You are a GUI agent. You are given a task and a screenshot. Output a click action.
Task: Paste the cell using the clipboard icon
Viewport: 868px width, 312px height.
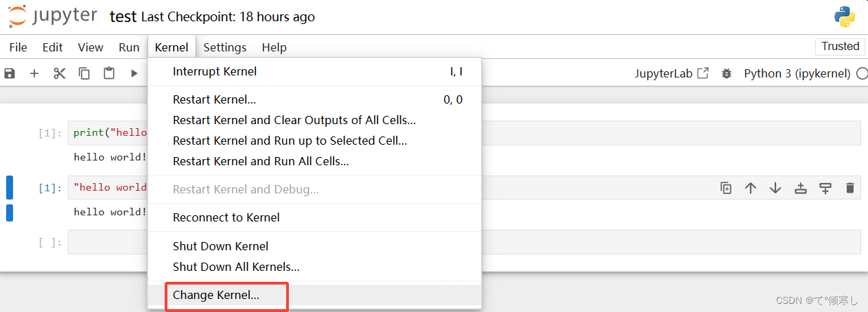click(x=109, y=73)
